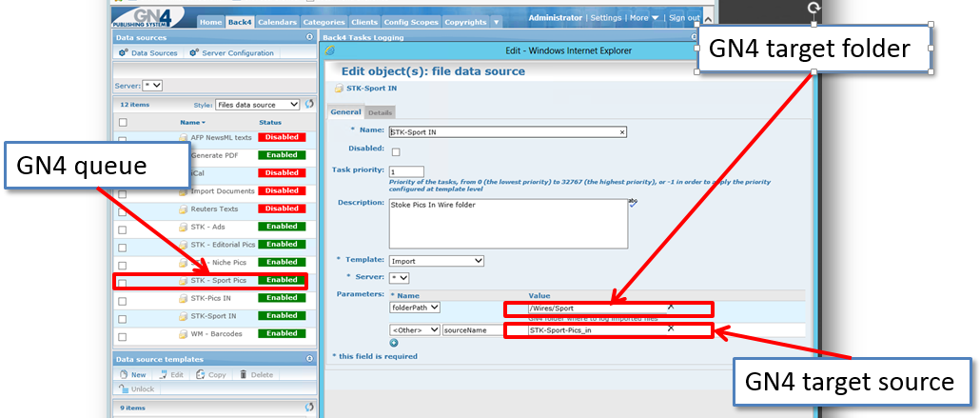Click the spell check icon beside Description

coord(633,203)
